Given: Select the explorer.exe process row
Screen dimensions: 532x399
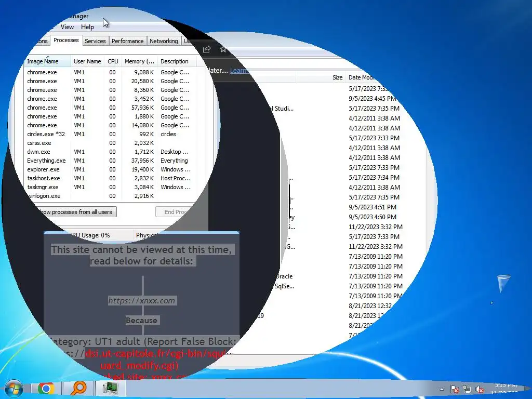Looking at the screenshot, I should pos(109,169).
